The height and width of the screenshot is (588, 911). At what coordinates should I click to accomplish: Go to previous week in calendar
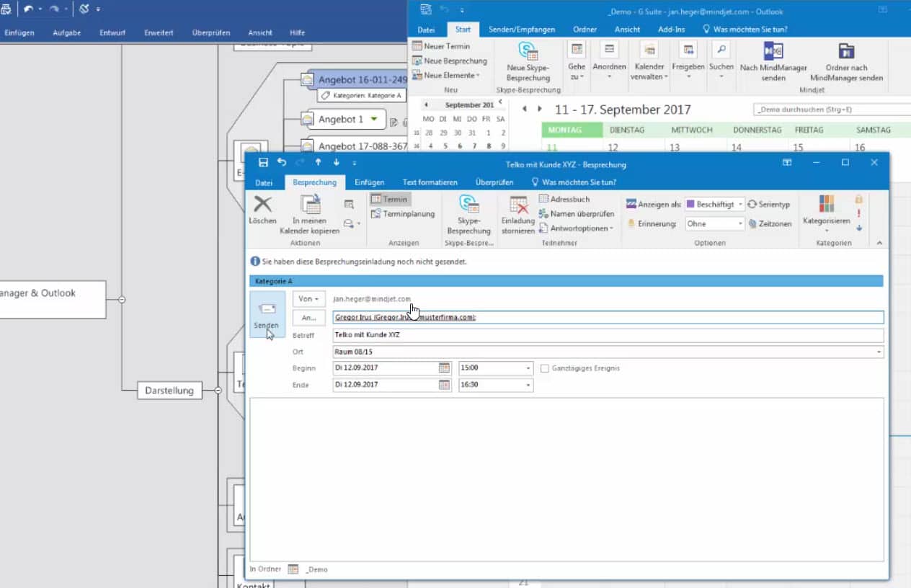pyautogui.click(x=524, y=109)
